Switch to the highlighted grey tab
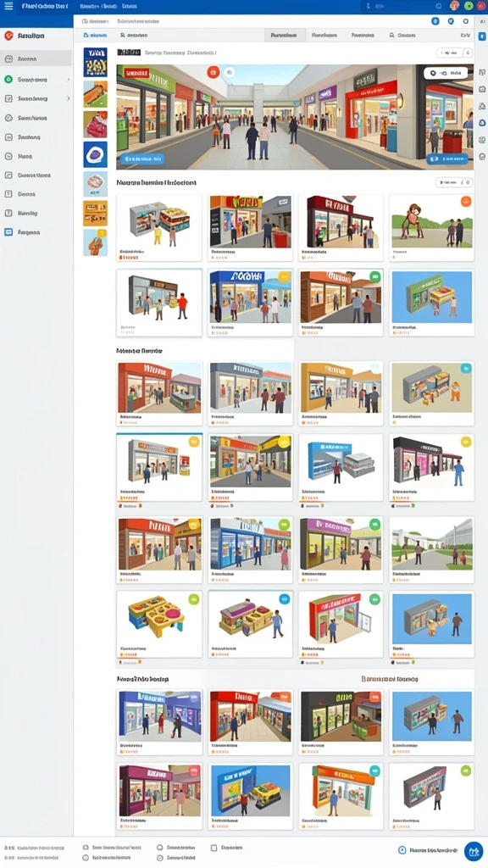This screenshot has width=488, height=868. tap(285, 35)
